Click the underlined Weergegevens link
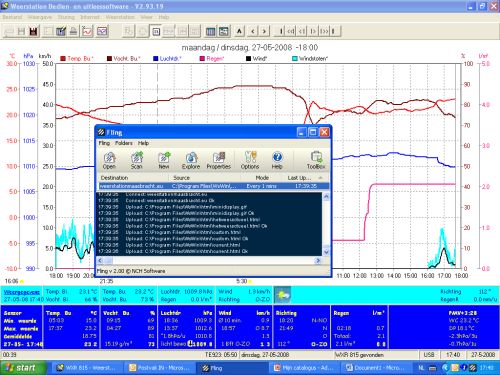Screen dimensions: 500x375 [x=22, y=292]
